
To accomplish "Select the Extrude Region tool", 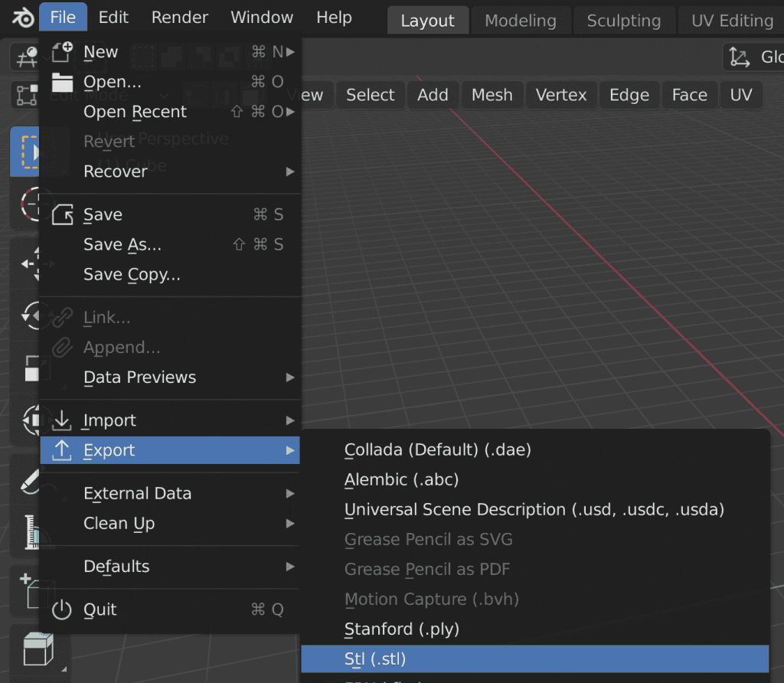I will click(x=38, y=649).
